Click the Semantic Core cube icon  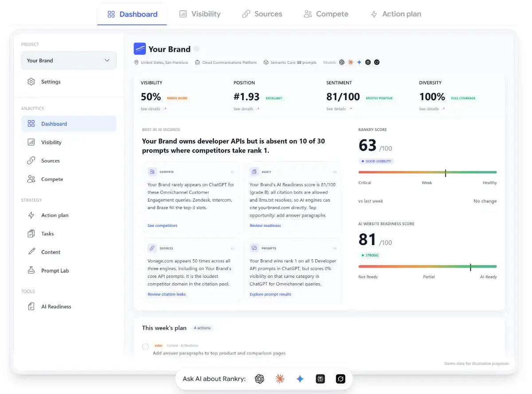click(266, 62)
